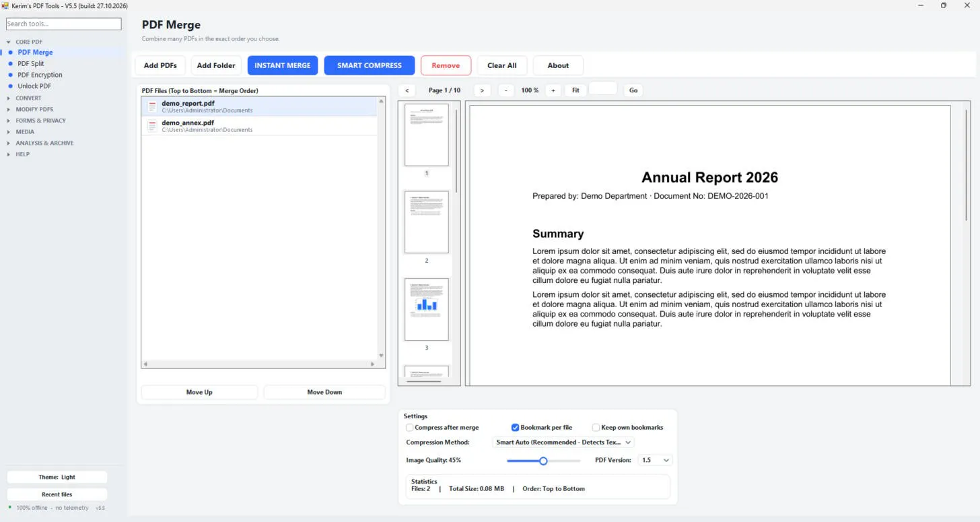The image size is (980, 522).
Task: Click the Add PDFs button
Action: click(x=161, y=65)
